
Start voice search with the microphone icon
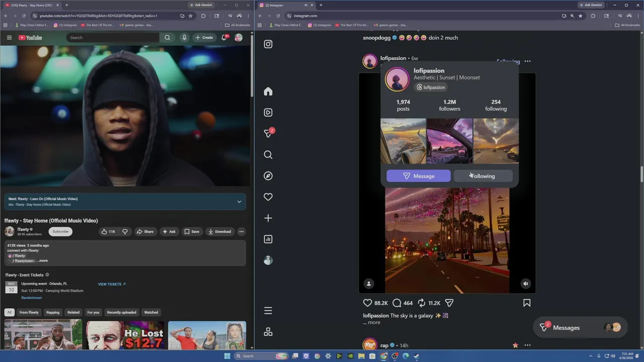point(185,38)
